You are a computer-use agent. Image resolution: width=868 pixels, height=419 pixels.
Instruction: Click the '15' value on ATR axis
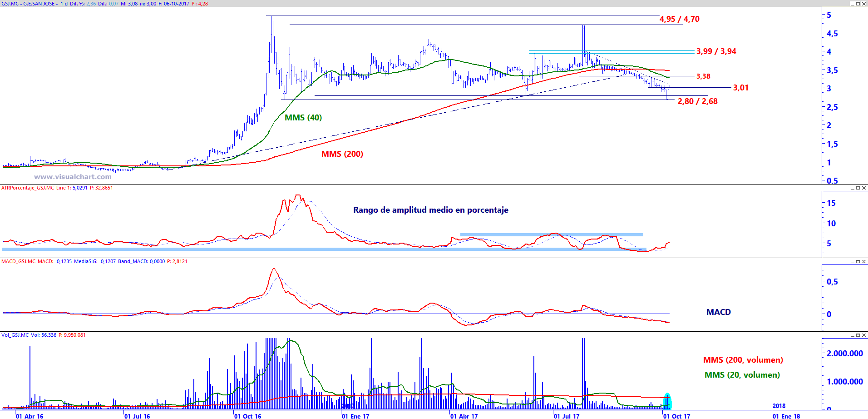(x=831, y=203)
